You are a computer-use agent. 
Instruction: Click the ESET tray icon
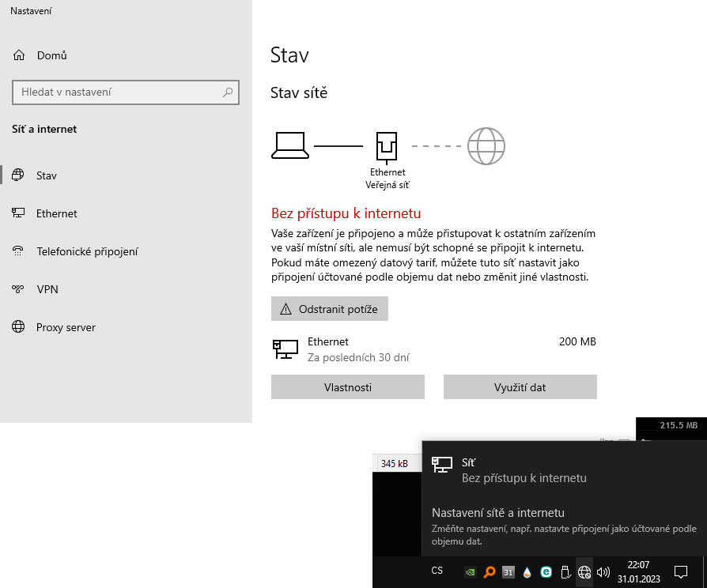pyautogui.click(x=546, y=571)
